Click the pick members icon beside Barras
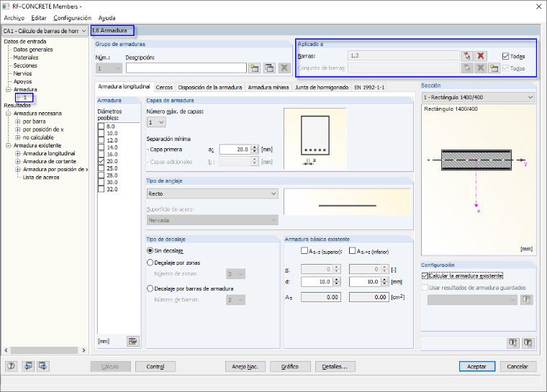547x392 pixels. point(467,56)
